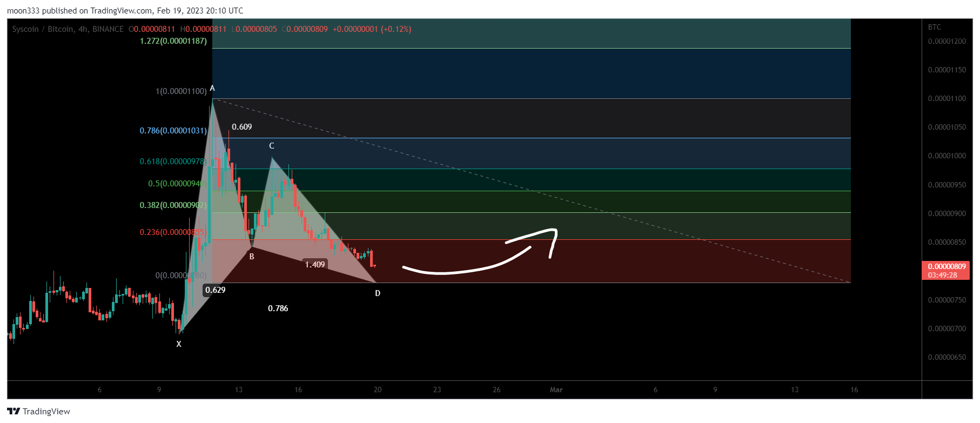Select pattern point label X
The image size is (980, 423).
click(x=179, y=344)
